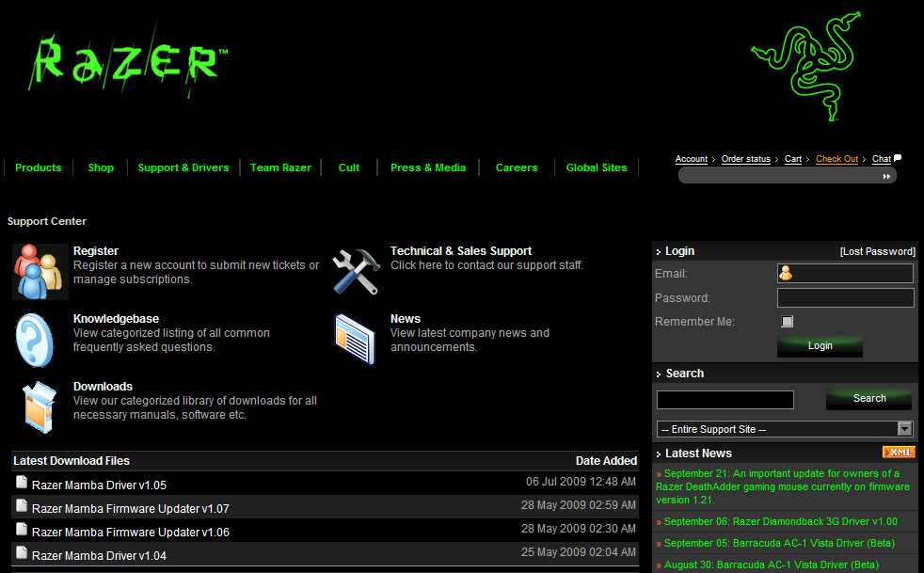Viewport: 924px width, 573px height.
Task: Click the "28 May 2009 02:59 AM" date
Action: [578, 505]
